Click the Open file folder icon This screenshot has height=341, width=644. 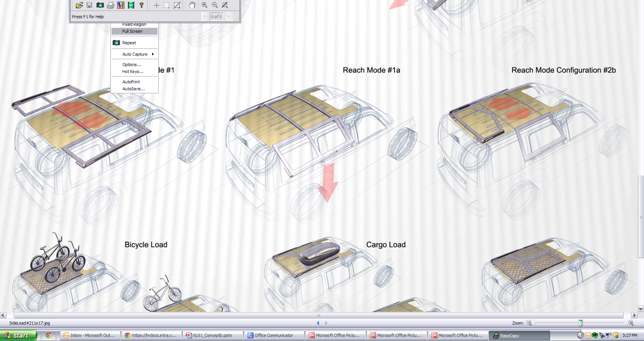[79, 5]
